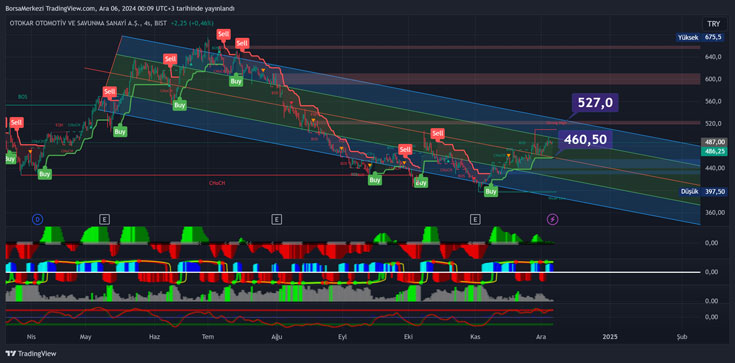Click the Ara month label on time axis
The width and height of the screenshot is (735, 363).
coord(542,337)
